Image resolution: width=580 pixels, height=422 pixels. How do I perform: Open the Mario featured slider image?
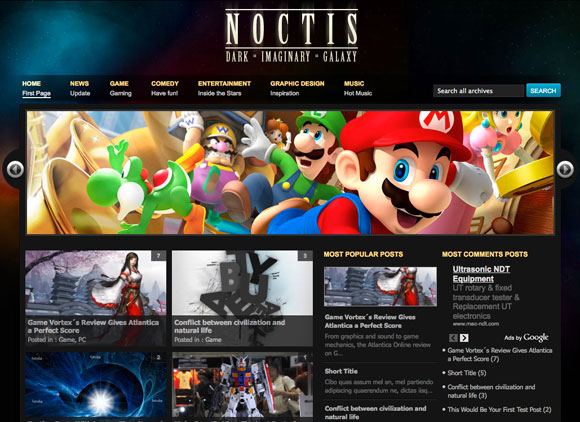coord(290,172)
